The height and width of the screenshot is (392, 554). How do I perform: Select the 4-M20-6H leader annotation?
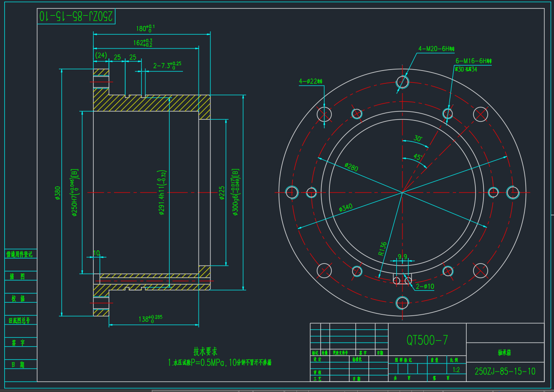(436, 49)
